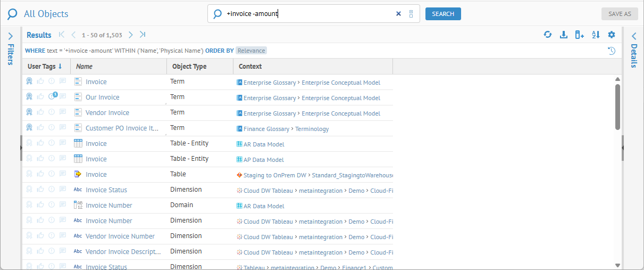Open the A-Z sort options

(596, 35)
